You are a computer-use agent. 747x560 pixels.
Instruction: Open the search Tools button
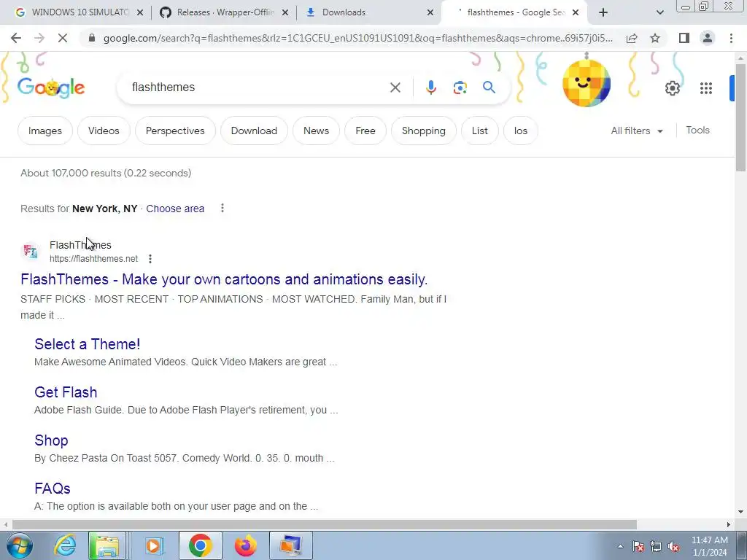point(697,130)
